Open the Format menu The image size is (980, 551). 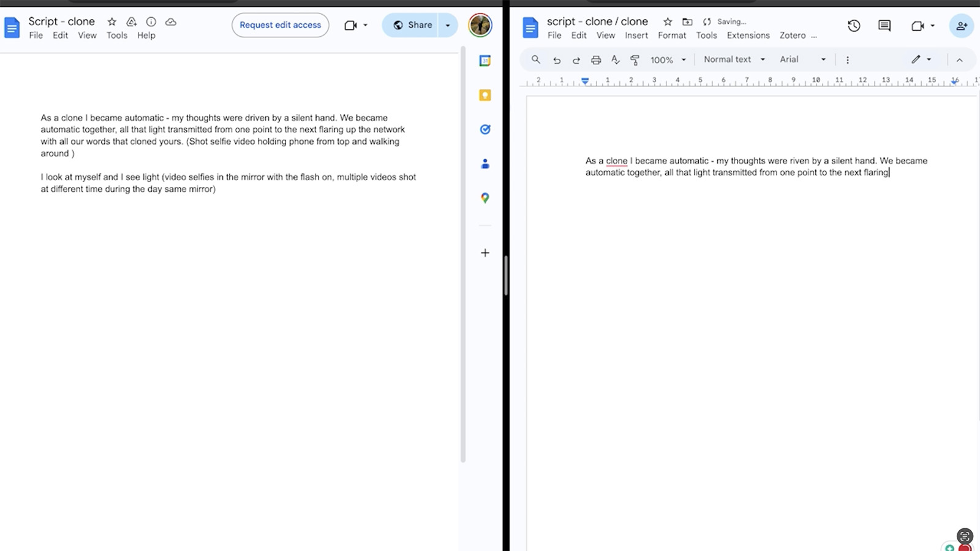pos(671,36)
